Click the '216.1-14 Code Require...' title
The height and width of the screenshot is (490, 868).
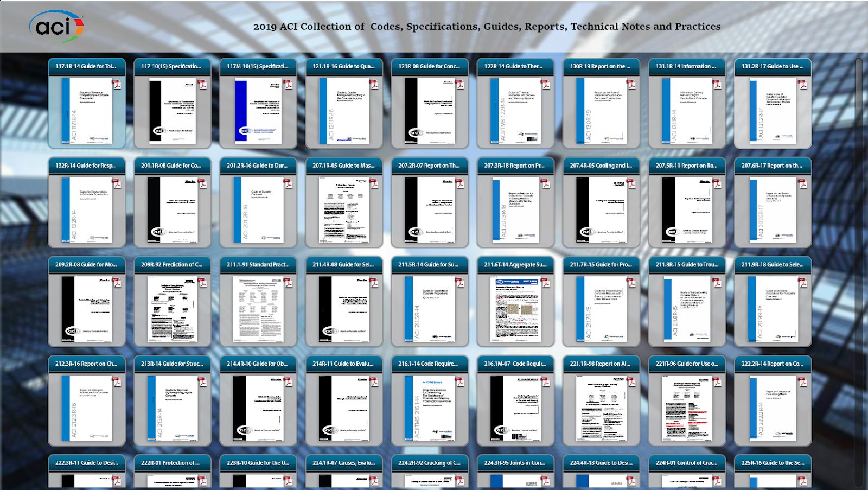point(429,364)
